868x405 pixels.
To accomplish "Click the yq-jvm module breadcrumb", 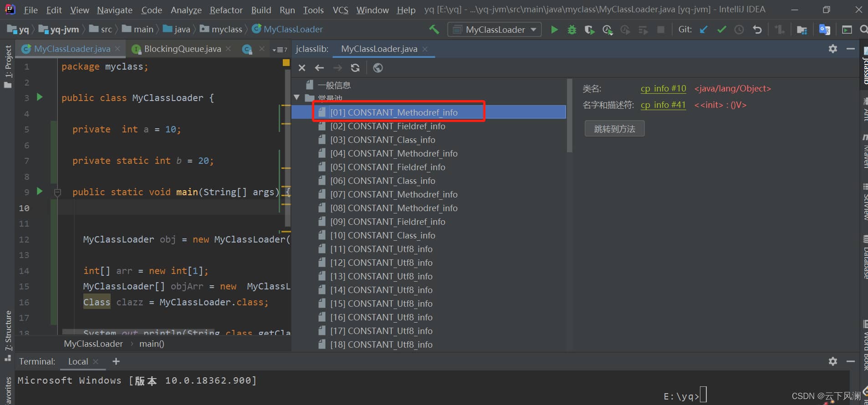I will [59, 29].
